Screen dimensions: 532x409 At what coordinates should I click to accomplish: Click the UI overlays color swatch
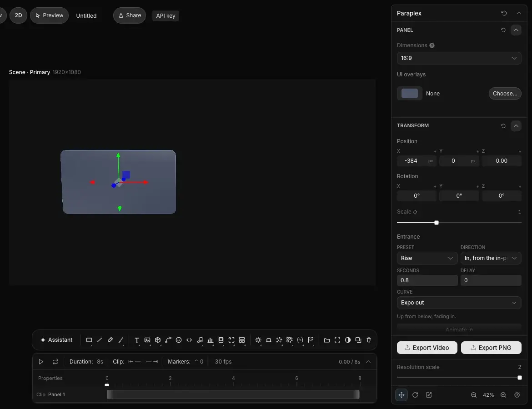point(410,93)
